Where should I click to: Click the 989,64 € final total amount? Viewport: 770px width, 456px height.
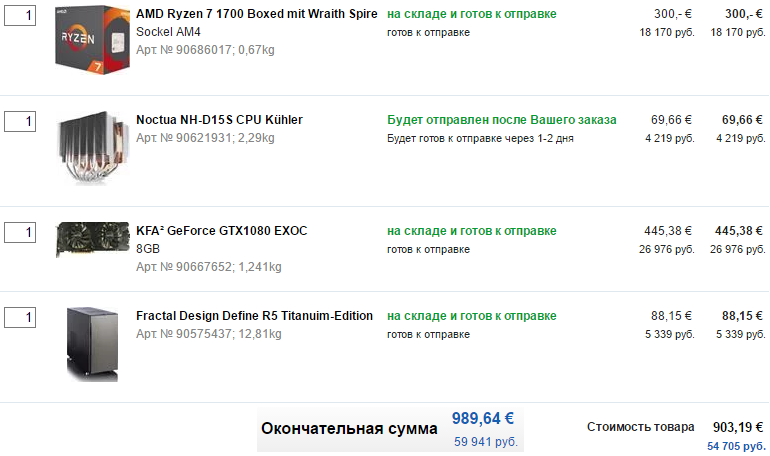point(482,419)
